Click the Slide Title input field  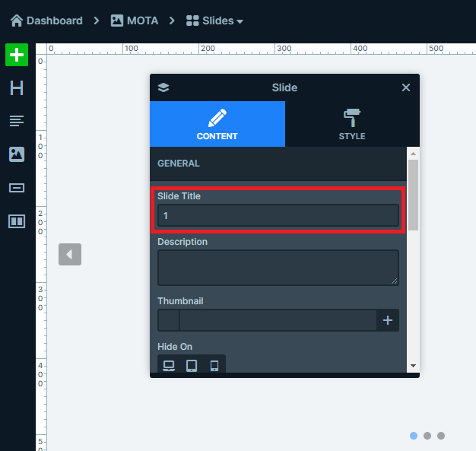point(278,216)
